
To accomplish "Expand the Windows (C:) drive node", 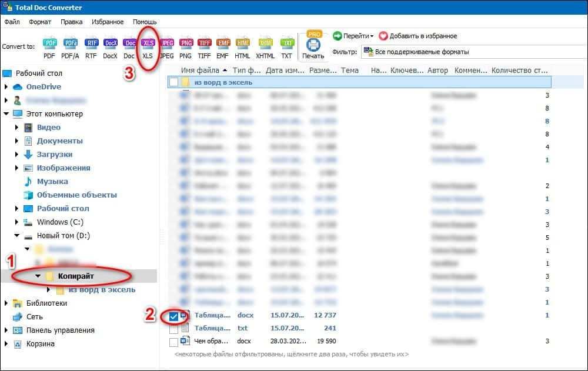I will click(16, 222).
